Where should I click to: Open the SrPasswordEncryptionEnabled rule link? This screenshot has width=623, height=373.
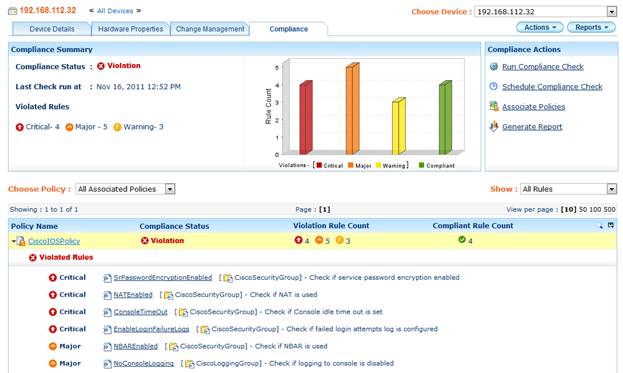(163, 278)
